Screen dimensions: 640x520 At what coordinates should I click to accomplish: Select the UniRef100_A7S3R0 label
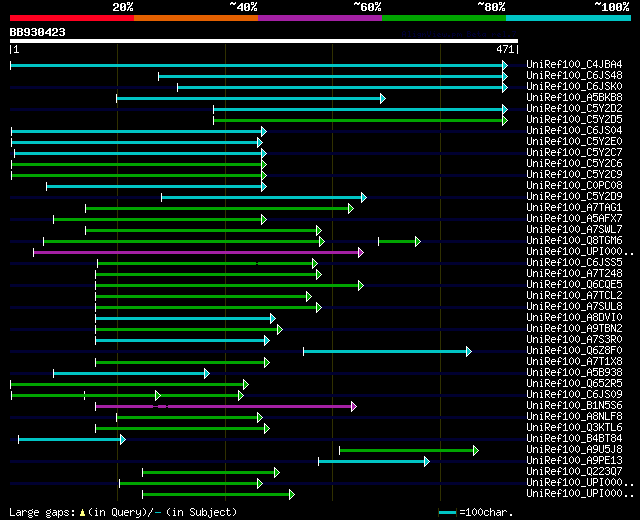[574, 340]
